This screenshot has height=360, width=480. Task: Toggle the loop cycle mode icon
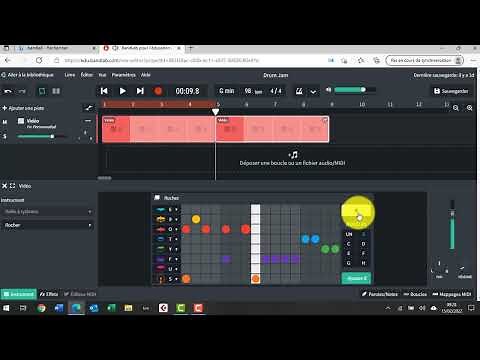42,91
